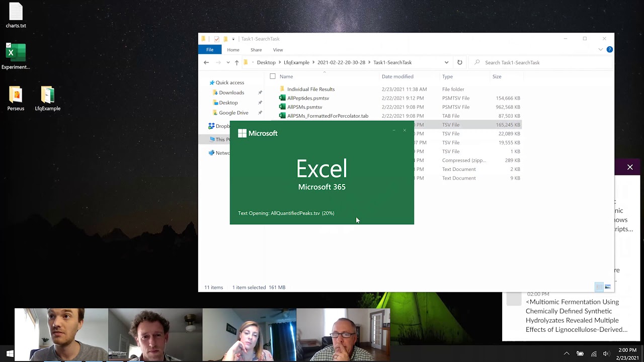Viewport: 644px width, 362px height.
Task: Open the File tab in Explorer
Action: [x=210, y=50]
